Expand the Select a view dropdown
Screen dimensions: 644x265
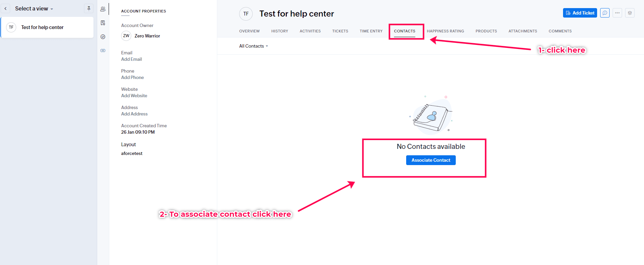click(x=34, y=8)
